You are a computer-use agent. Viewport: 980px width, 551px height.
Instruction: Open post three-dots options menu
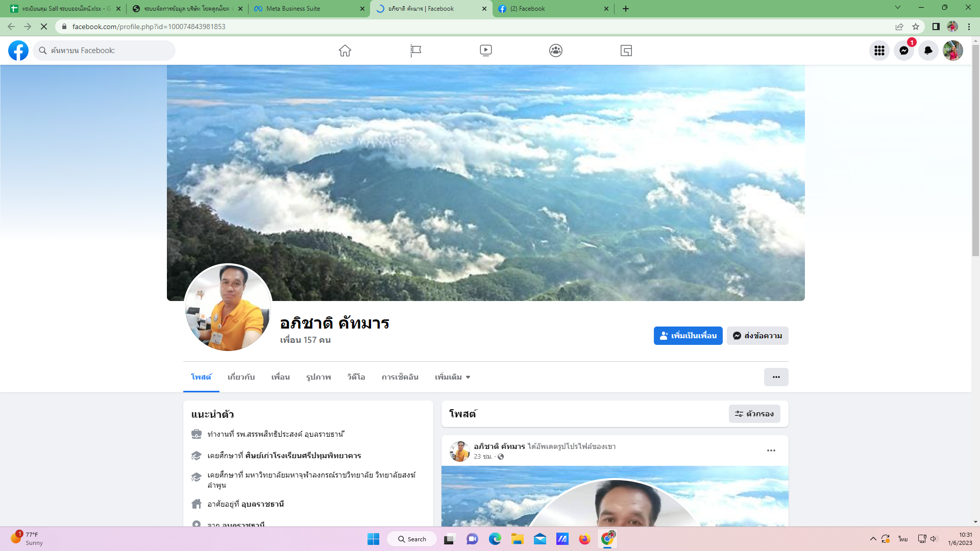(771, 450)
